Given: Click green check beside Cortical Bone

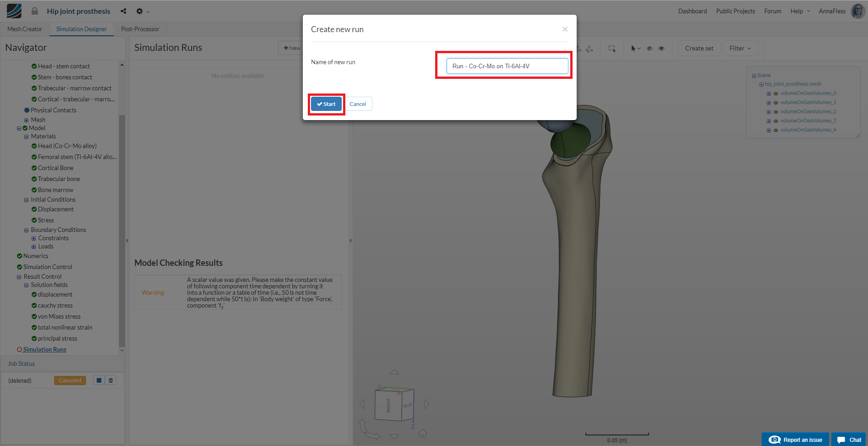Looking at the screenshot, I should click(x=34, y=168).
